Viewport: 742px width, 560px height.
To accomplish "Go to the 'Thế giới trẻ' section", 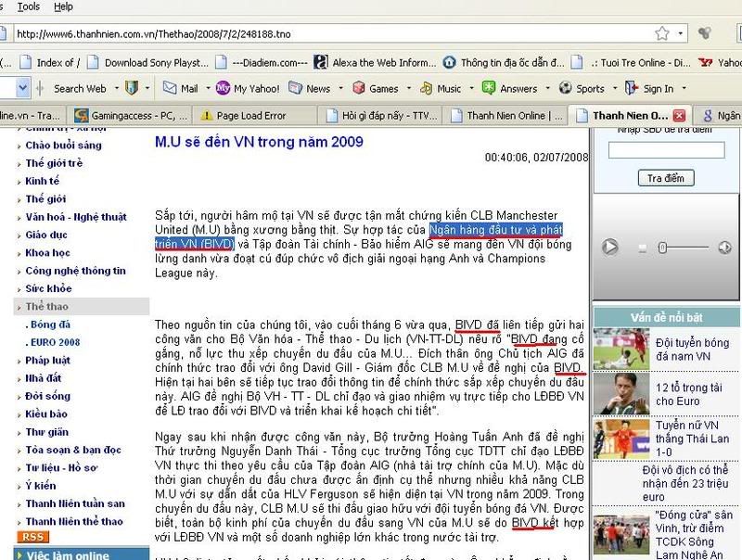I will tap(54, 163).
